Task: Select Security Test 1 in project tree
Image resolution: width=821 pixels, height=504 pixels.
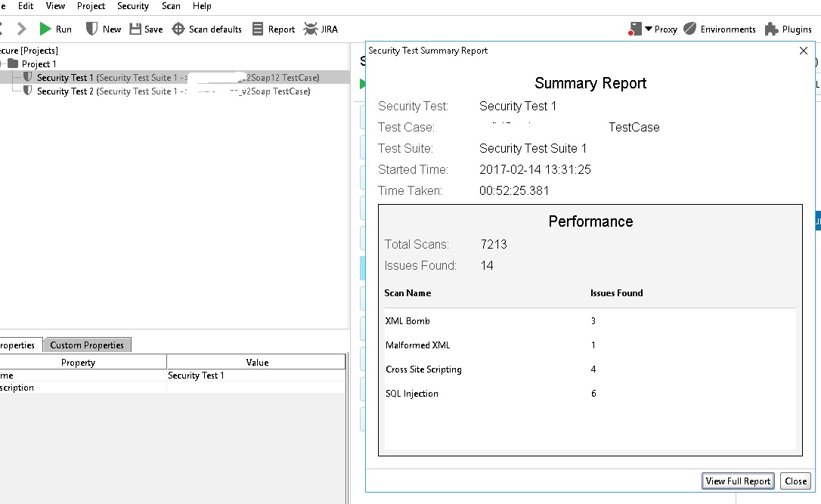Action: point(65,78)
